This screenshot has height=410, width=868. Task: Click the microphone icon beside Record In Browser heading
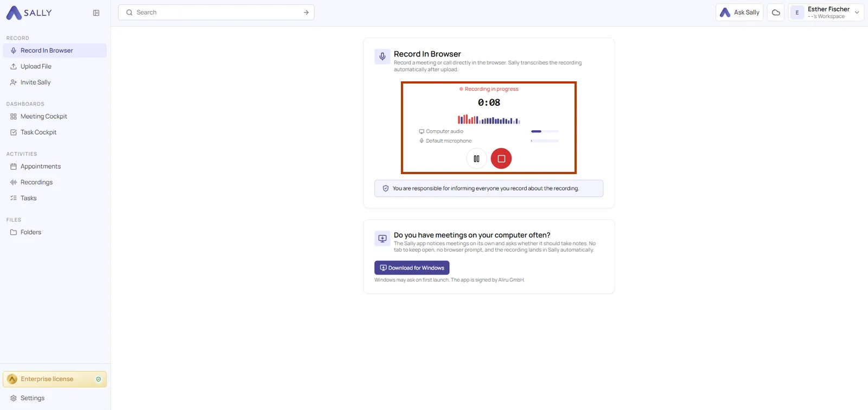[x=382, y=56]
